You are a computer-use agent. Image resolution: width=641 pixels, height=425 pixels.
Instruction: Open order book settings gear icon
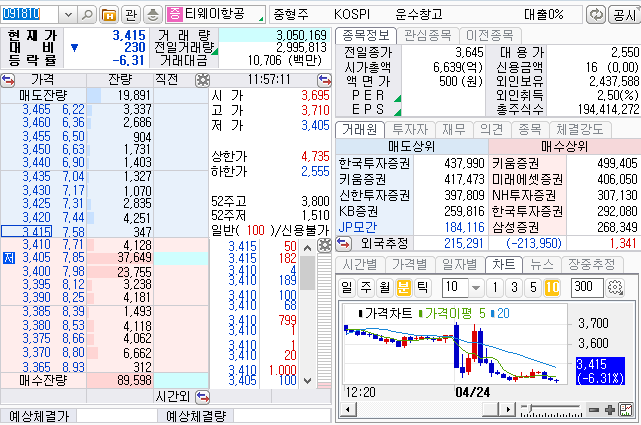[x=202, y=80]
